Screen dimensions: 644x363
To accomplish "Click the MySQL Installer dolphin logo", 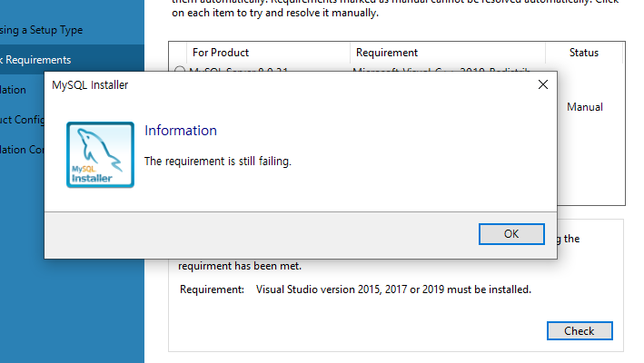I will pyautogui.click(x=100, y=154).
